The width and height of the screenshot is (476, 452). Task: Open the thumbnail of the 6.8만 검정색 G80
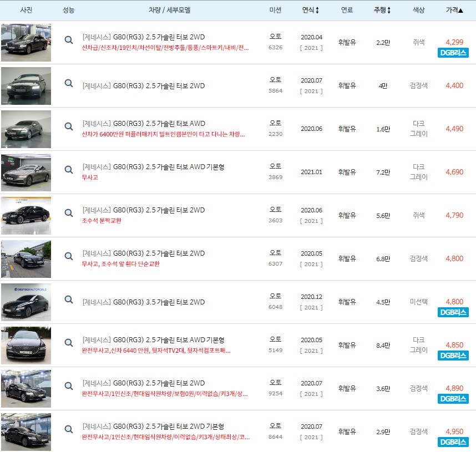click(26, 259)
